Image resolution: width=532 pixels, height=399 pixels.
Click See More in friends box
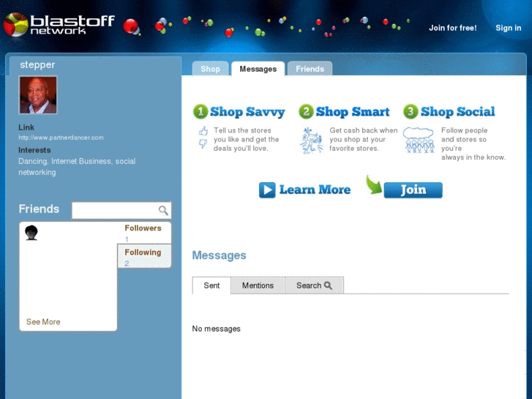tap(43, 322)
